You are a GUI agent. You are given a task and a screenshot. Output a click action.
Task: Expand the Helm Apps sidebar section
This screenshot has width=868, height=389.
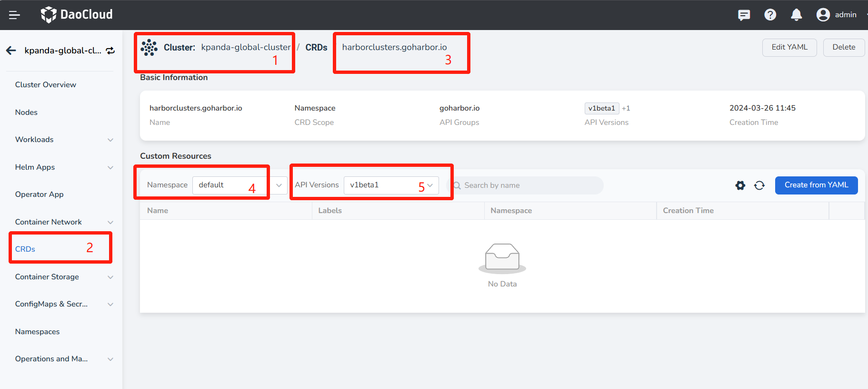point(64,167)
